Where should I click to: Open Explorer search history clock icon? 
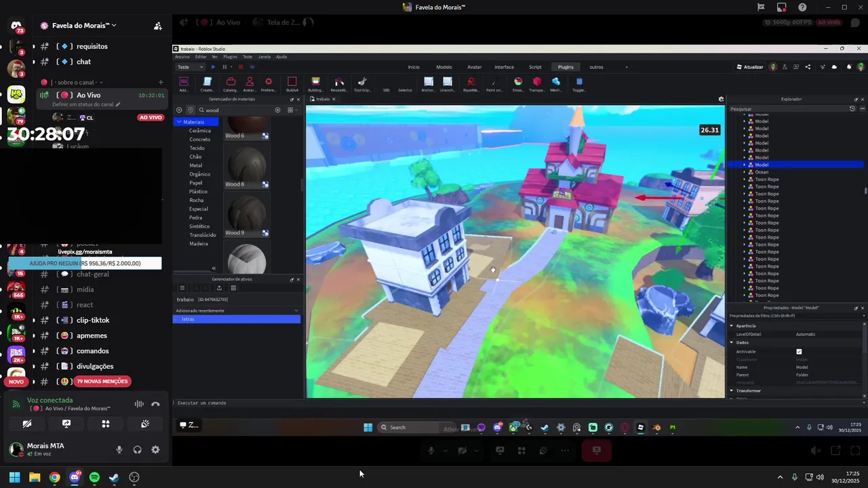coord(852,108)
